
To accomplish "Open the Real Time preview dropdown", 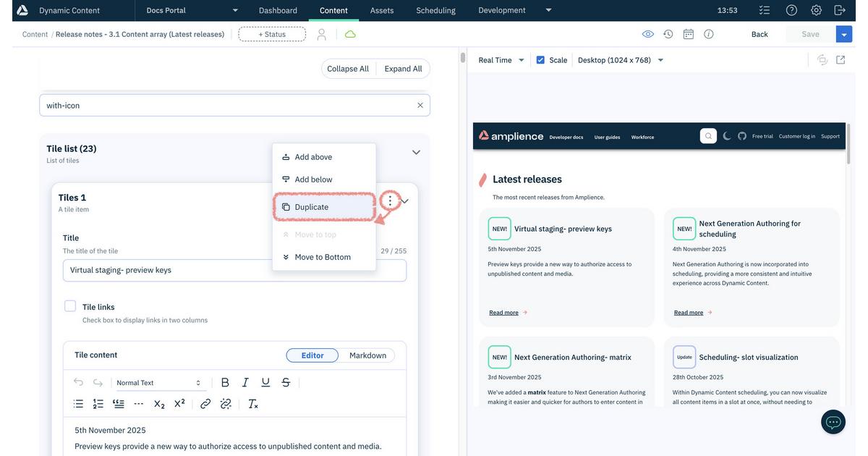I will [501, 60].
